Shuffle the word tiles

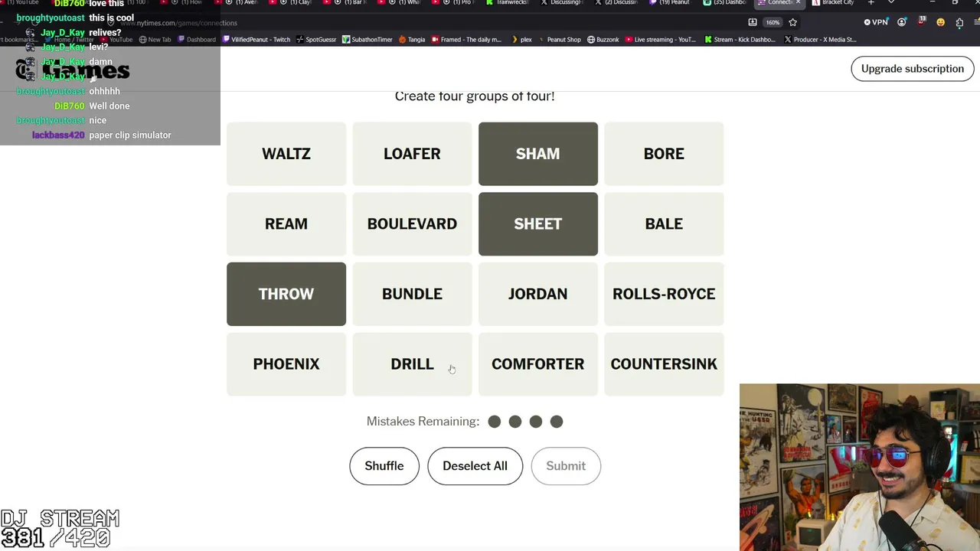pos(384,466)
